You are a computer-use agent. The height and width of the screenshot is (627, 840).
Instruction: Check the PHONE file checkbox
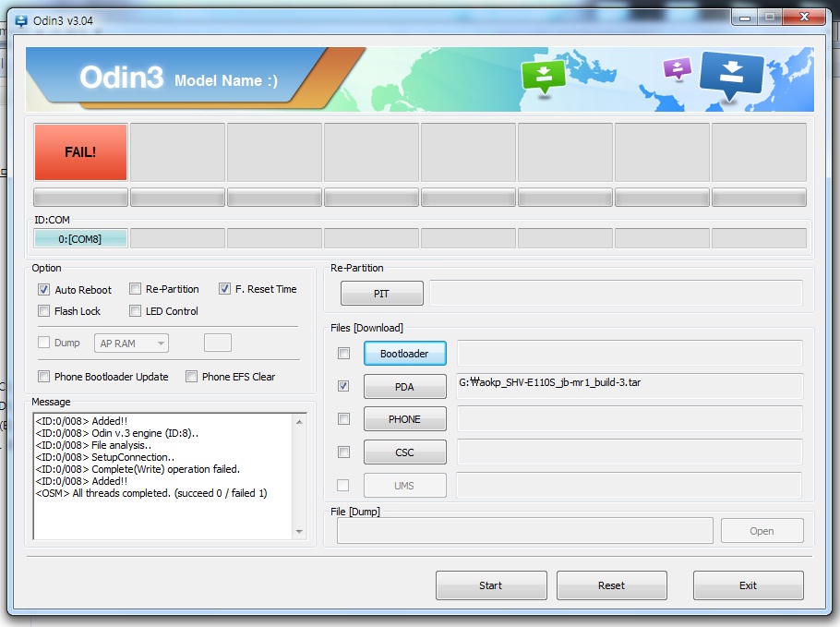343,419
